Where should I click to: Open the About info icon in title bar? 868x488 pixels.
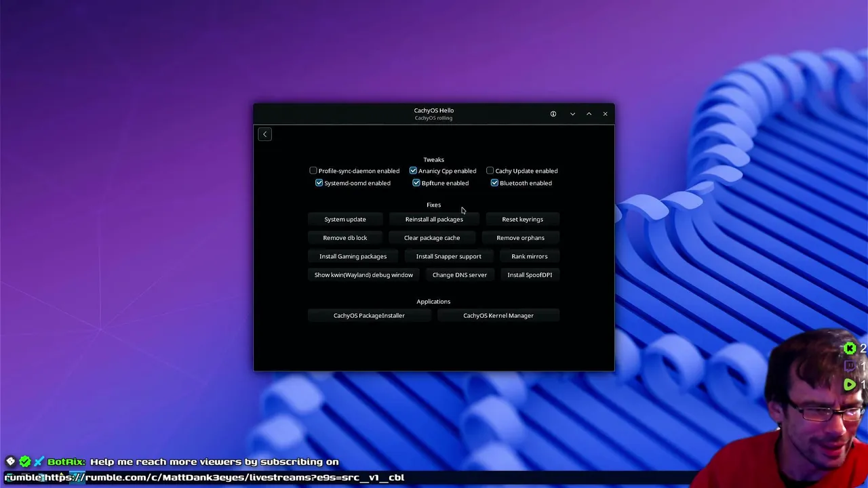[x=553, y=114]
